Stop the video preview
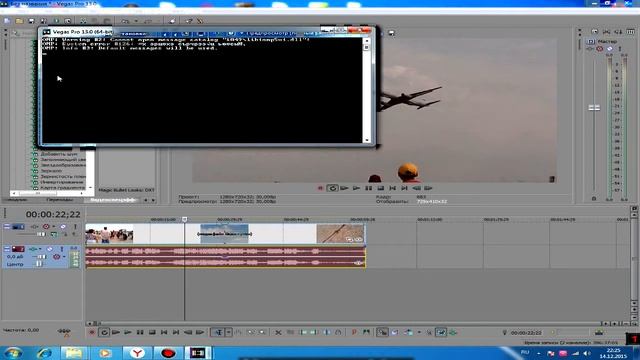Image resolution: width=640 pixels, height=360 pixels. [380, 188]
